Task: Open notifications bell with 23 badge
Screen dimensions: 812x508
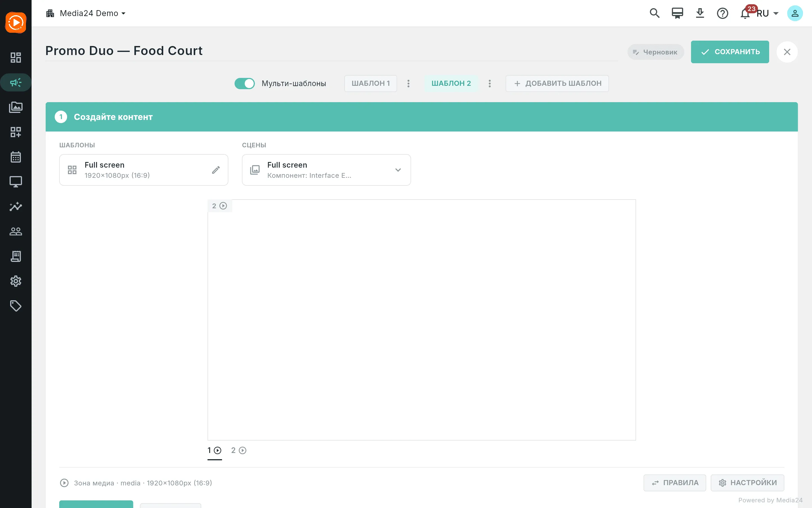Action: click(x=745, y=14)
